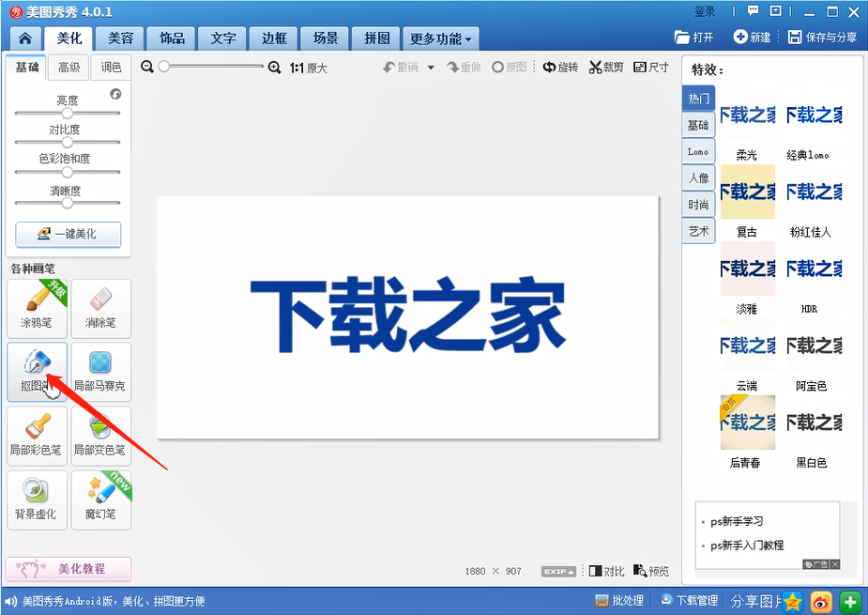868x615 pixels.
Task: Mute the speaker icon in bottom bar
Action: point(9,601)
